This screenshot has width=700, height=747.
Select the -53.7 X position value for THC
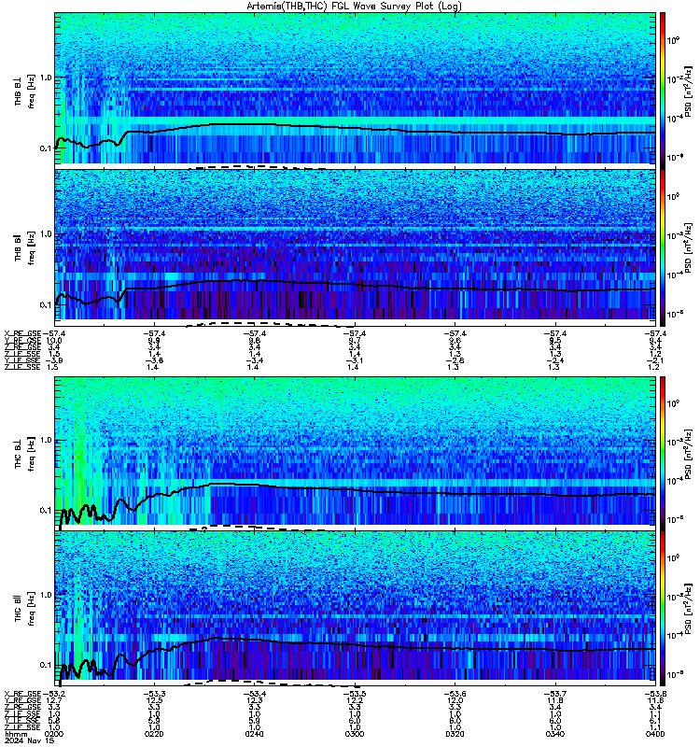555,694
